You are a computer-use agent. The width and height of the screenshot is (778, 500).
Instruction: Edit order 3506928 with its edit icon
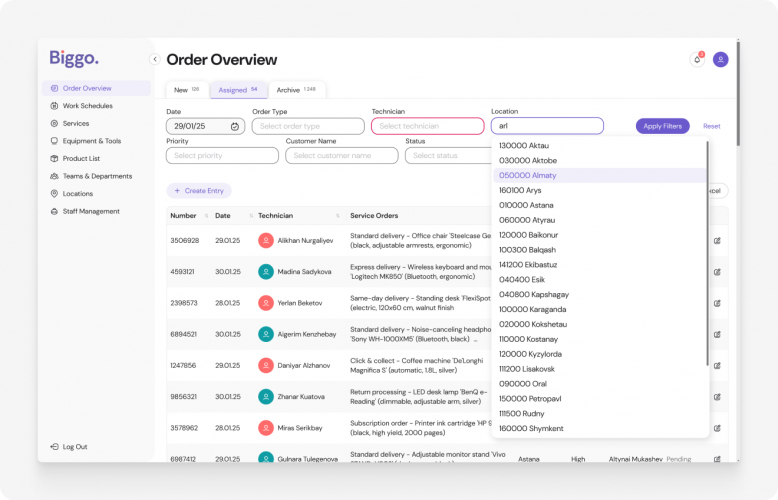(x=717, y=241)
